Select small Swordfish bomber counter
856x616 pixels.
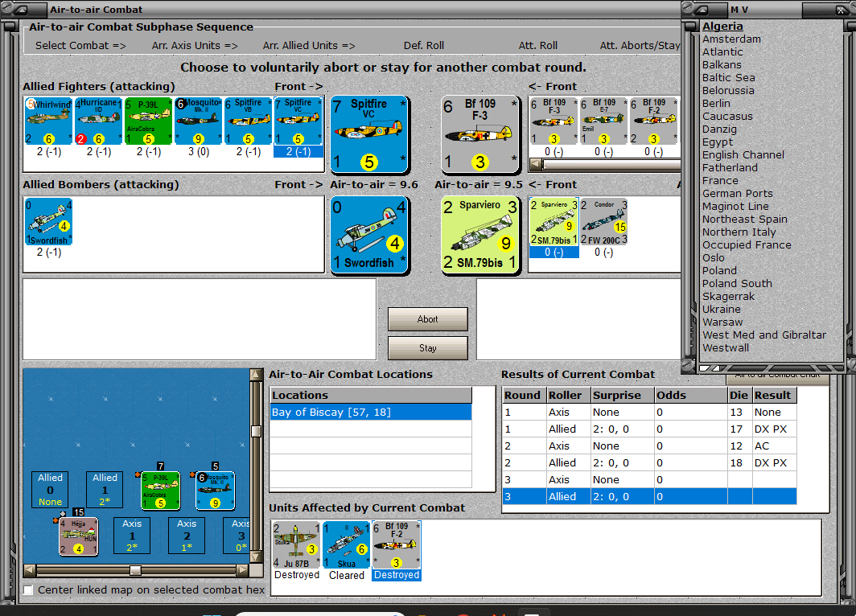(x=48, y=221)
